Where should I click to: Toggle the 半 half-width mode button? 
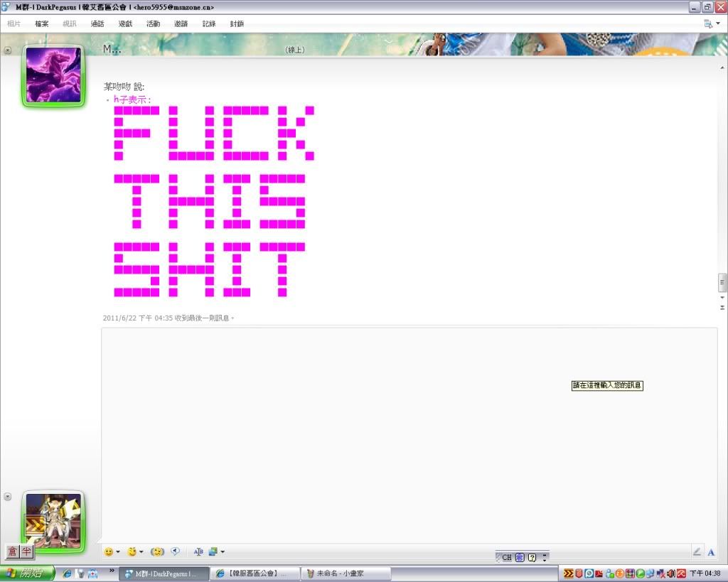pos(26,551)
